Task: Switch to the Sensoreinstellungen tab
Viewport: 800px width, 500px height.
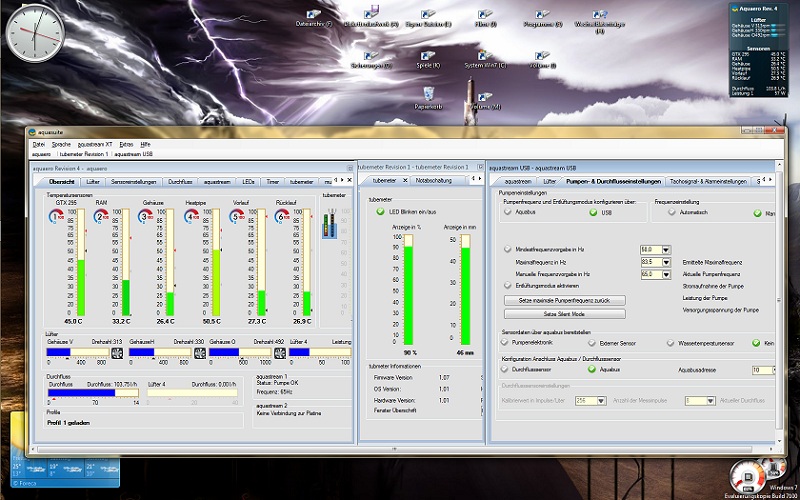Action: [133, 182]
